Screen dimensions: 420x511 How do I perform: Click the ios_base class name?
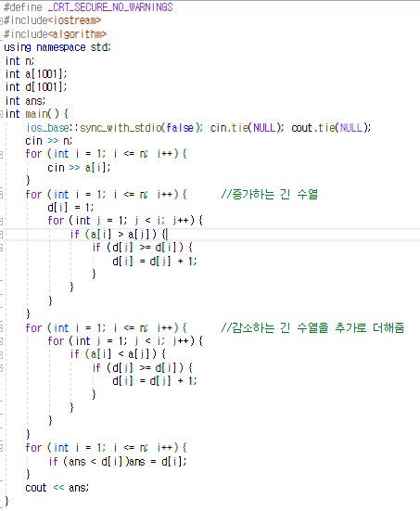coord(47,127)
